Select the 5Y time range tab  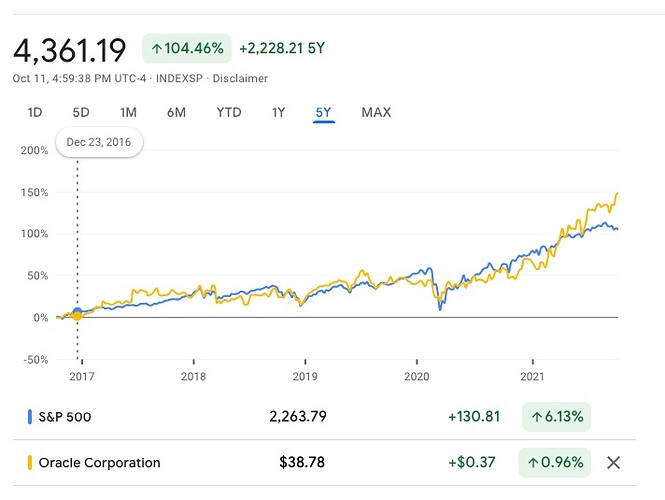[323, 112]
